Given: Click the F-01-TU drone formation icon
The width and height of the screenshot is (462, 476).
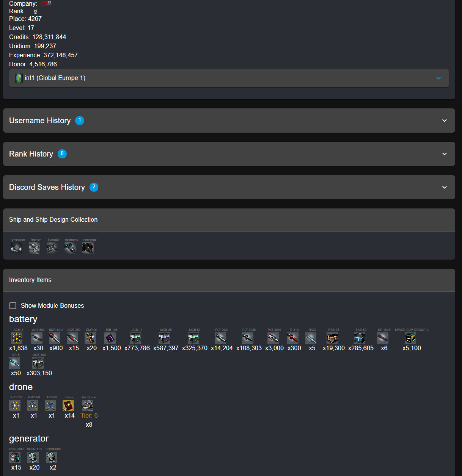Looking at the screenshot, I should tap(15, 406).
